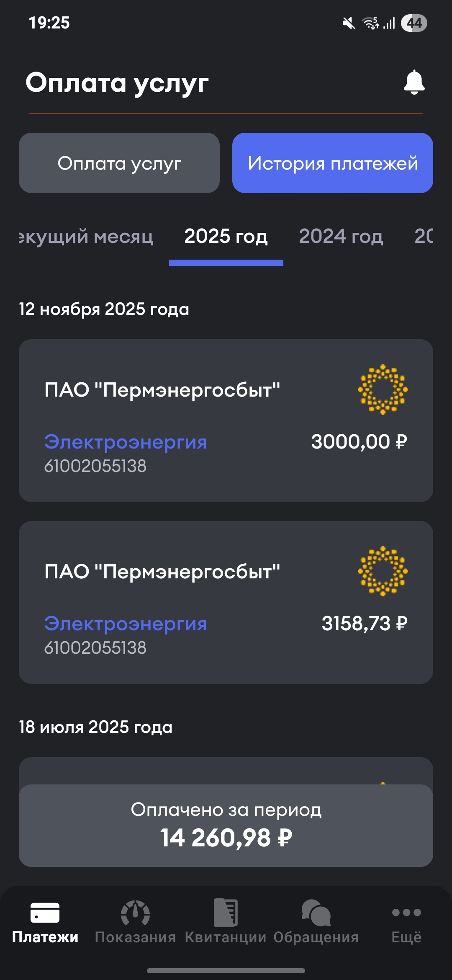The width and height of the screenshot is (452, 980).
Task: Tap the Платежи wallet card icon
Action: (x=45, y=912)
